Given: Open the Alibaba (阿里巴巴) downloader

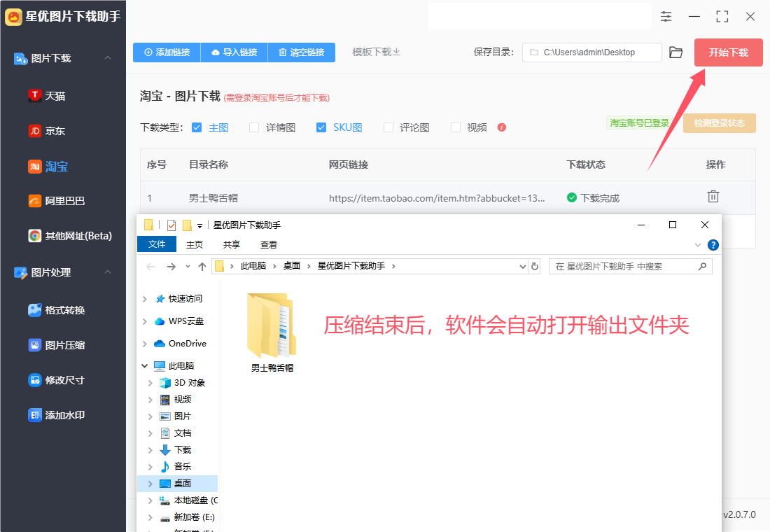Looking at the screenshot, I should 57,201.
